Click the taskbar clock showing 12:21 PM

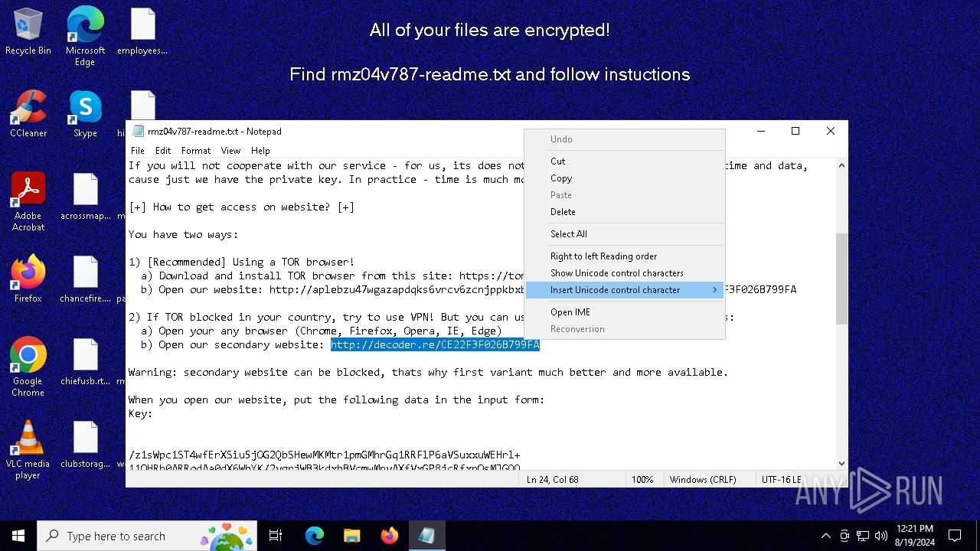click(x=914, y=536)
